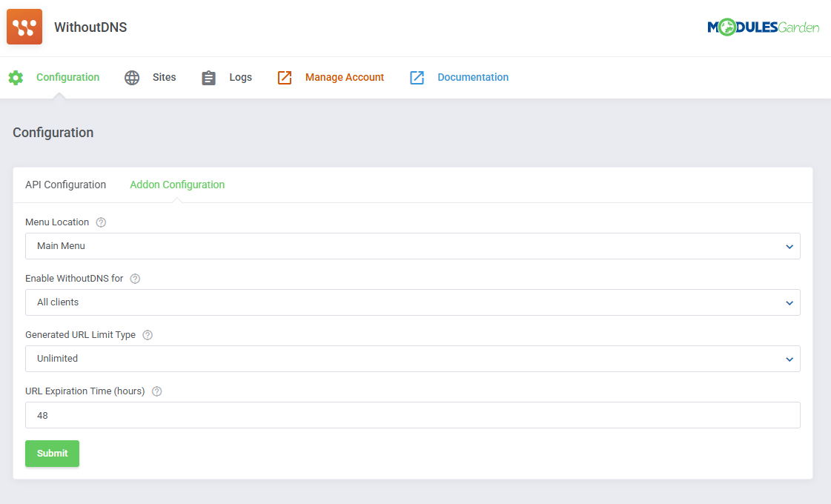Select the Addon Configuration tab
The height and width of the screenshot is (504, 831).
pyautogui.click(x=177, y=185)
